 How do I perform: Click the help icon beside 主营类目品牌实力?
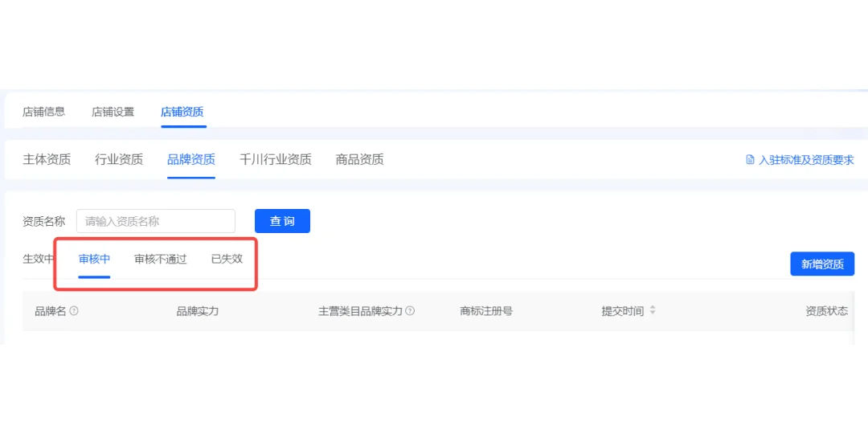point(410,311)
